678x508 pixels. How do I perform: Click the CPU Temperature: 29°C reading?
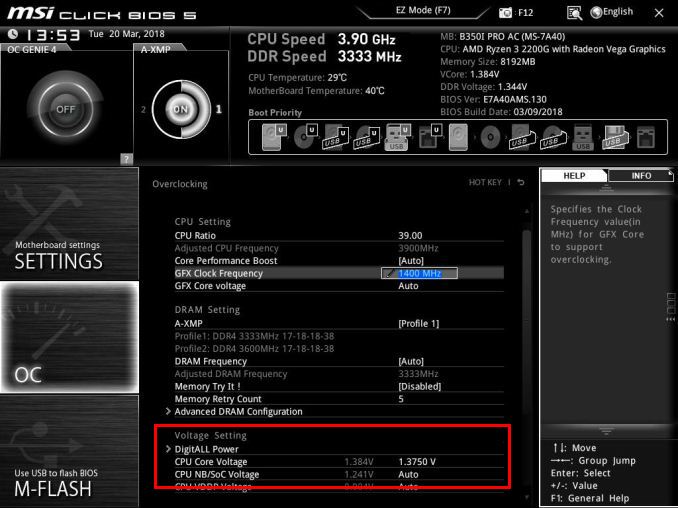click(297, 77)
